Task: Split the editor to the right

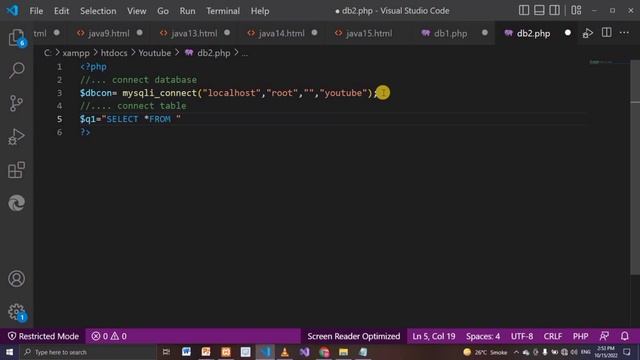Action: click(607, 33)
